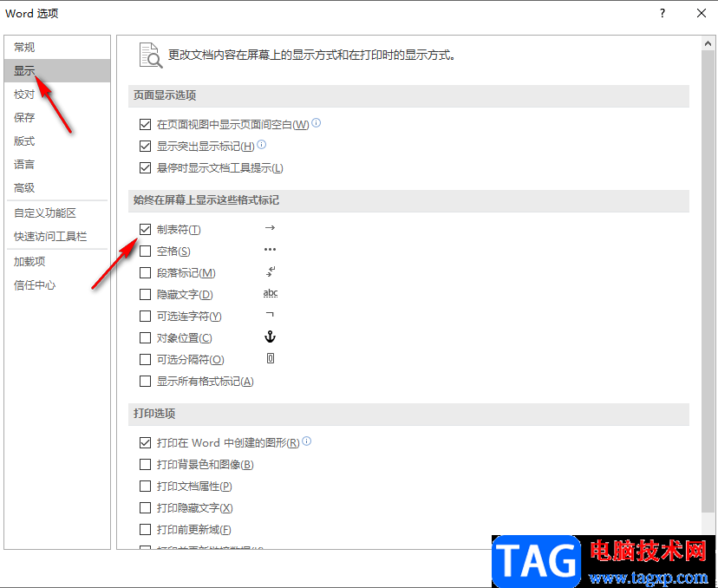The height and width of the screenshot is (588, 718).
Task: Enable 对象位置 anchors display
Action: (x=145, y=338)
